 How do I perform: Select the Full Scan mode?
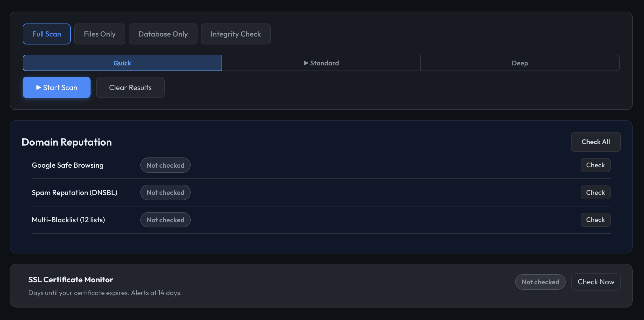(x=46, y=34)
